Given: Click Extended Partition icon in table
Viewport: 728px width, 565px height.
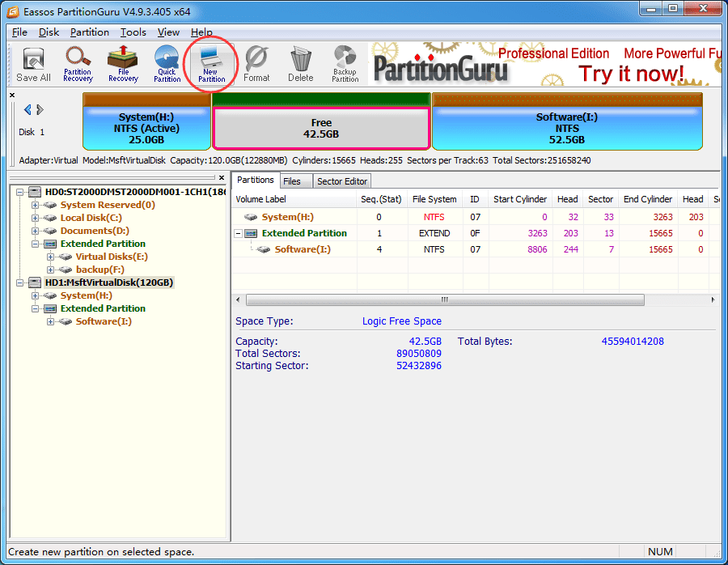Looking at the screenshot, I should [x=251, y=233].
